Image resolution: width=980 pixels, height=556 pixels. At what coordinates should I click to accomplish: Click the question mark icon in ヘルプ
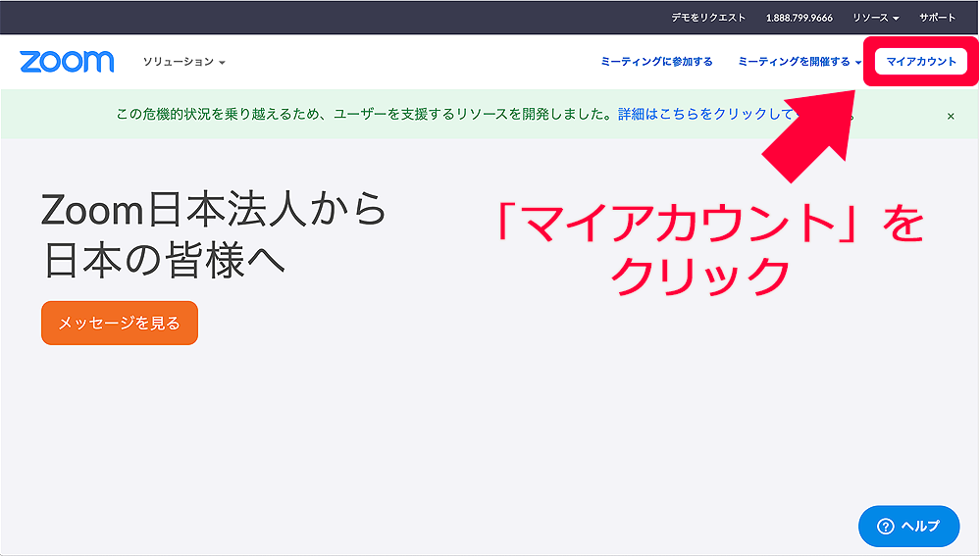tap(885, 527)
